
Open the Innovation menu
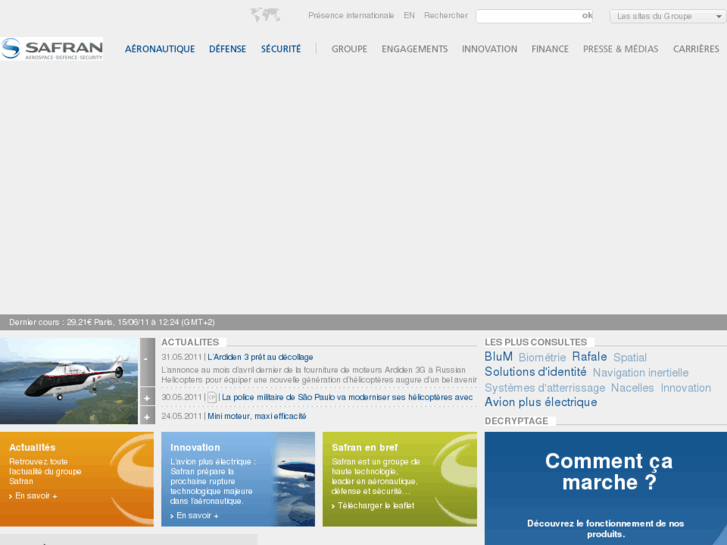(x=489, y=49)
